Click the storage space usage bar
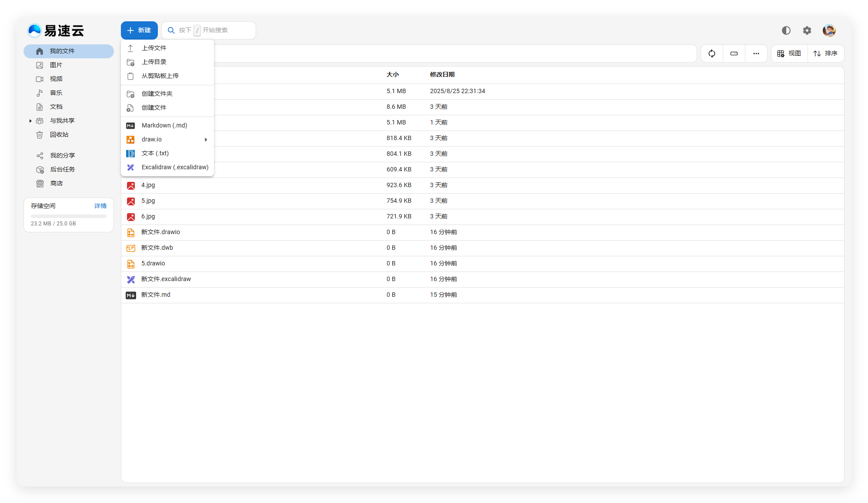The height and width of the screenshot is (503, 868). pos(68,216)
